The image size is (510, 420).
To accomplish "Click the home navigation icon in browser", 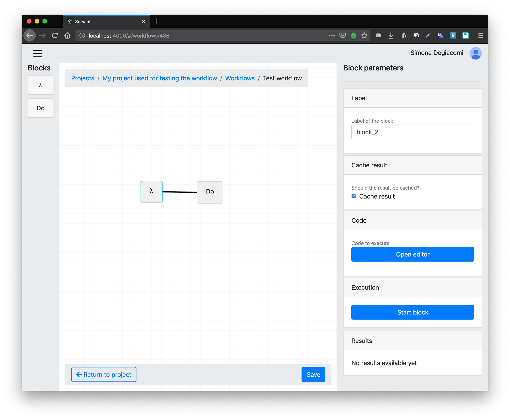I will (68, 35).
